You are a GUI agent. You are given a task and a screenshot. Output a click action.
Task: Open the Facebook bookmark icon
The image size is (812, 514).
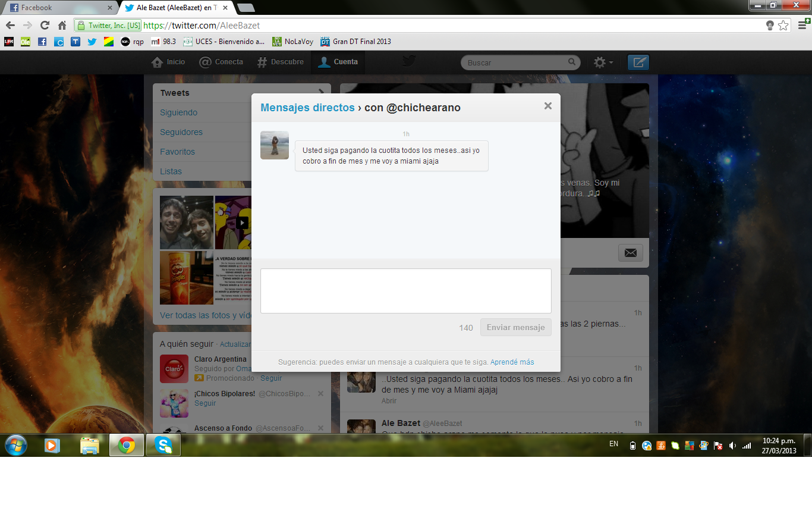[42, 42]
